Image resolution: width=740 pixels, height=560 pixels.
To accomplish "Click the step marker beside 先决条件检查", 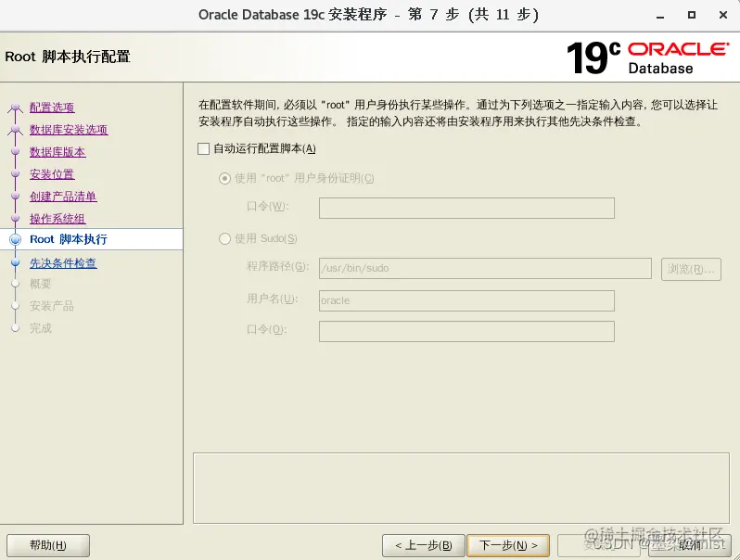I will tap(16, 262).
